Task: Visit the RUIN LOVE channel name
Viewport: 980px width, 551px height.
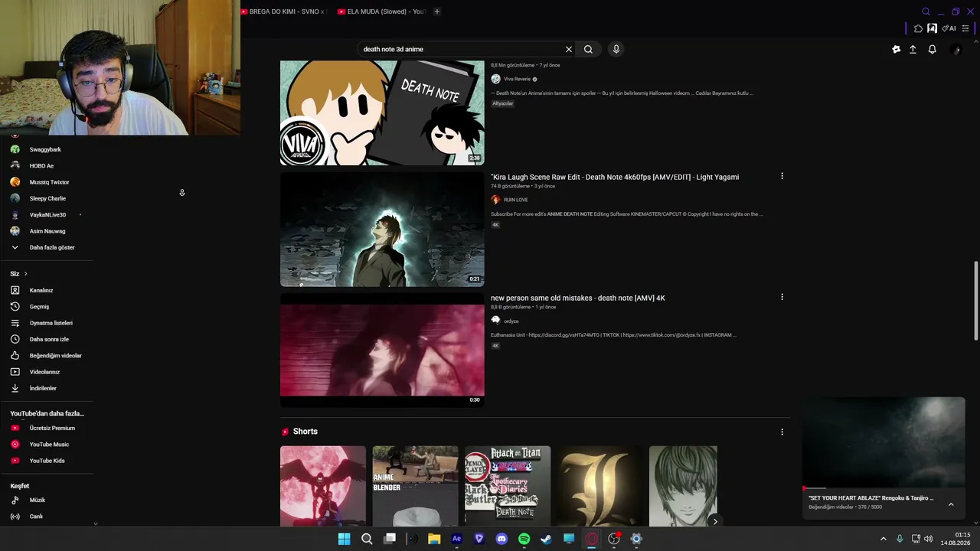Action: click(516, 200)
